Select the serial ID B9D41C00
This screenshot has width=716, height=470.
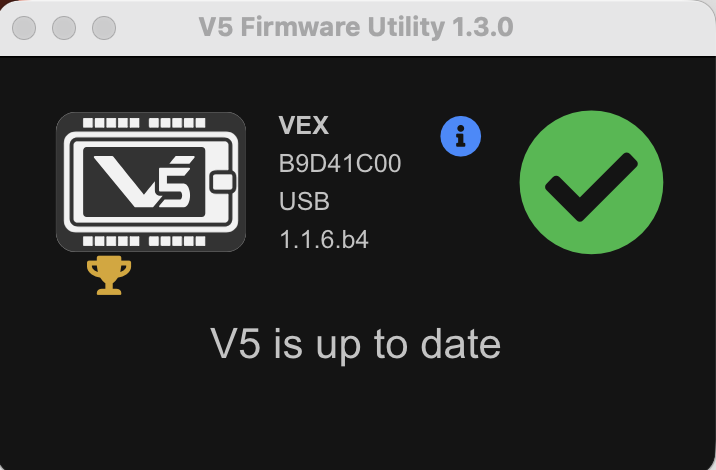[x=340, y=164]
